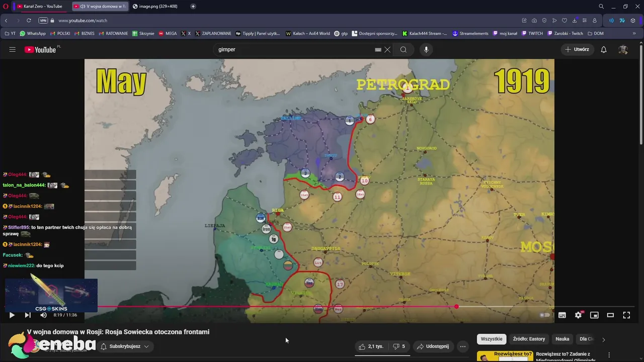Expand the Subskrybujesz subscription dropdown
Viewport: 644px width, 362px height.
coord(125,346)
